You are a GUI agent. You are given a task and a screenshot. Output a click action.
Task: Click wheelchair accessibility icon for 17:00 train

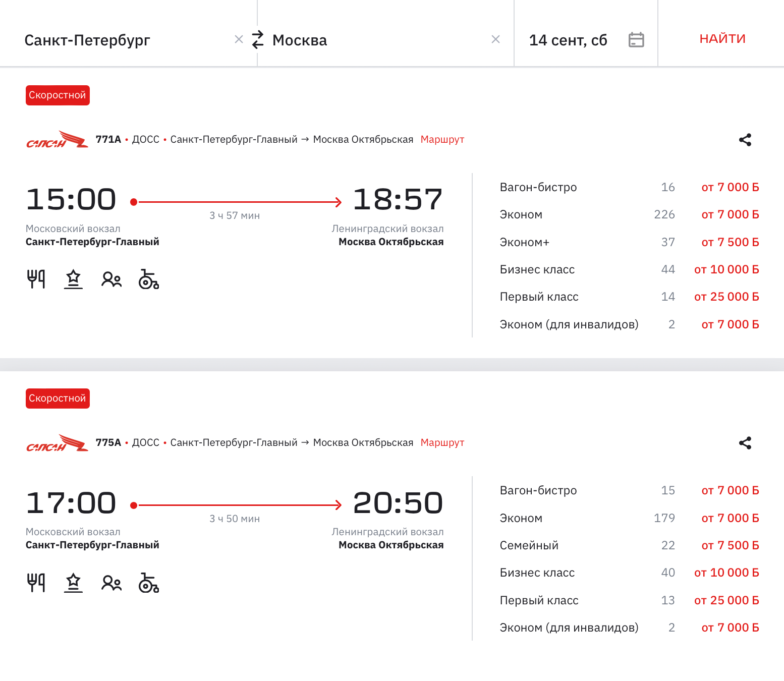point(149,583)
